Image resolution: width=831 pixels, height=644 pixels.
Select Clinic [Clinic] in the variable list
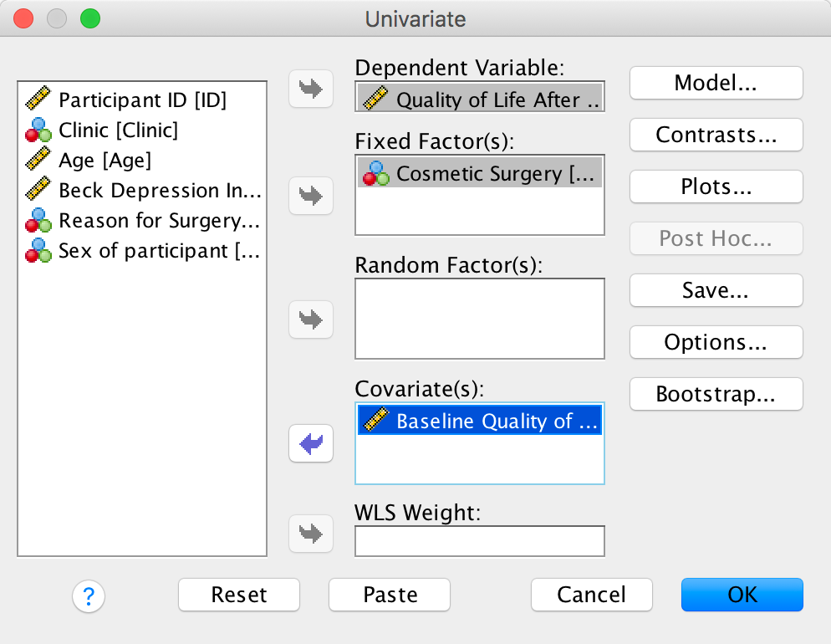pyautogui.click(x=118, y=130)
